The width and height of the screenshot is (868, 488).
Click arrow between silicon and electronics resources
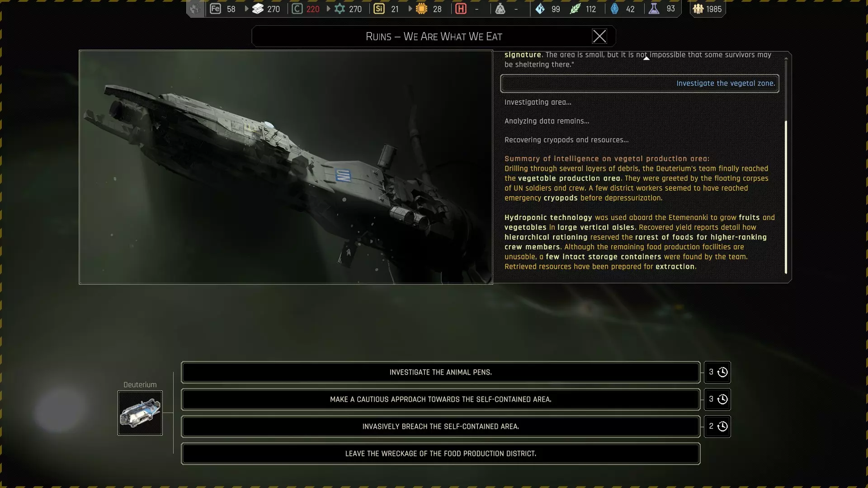[x=410, y=9]
